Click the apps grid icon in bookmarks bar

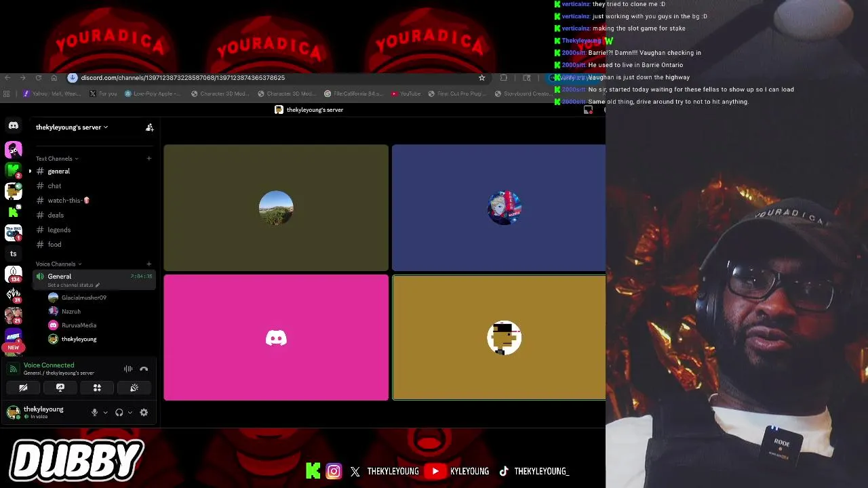7,94
